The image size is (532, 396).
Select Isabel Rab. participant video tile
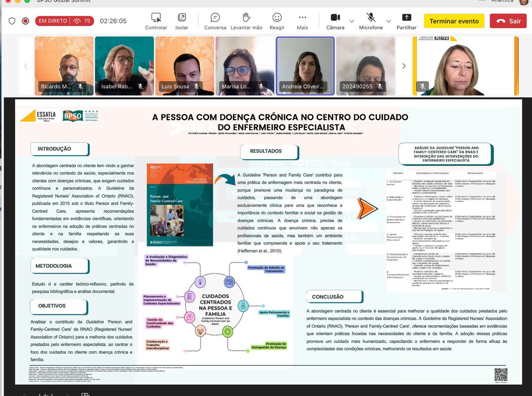pyautogui.click(x=125, y=66)
